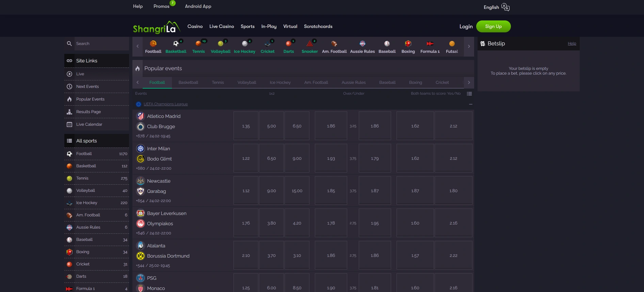This screenshot has width=644, height=292.
Task: Select Futsal icon in sports carousel
Action: point(452,43)
